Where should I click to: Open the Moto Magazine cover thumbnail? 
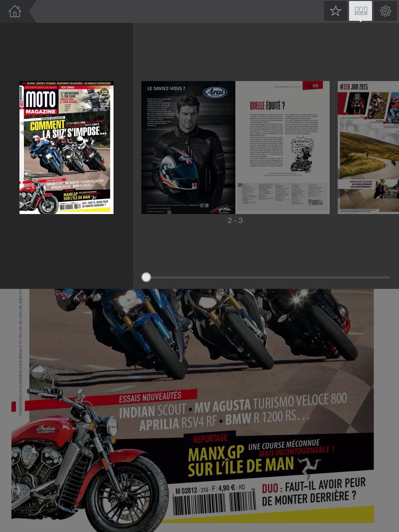66,148
